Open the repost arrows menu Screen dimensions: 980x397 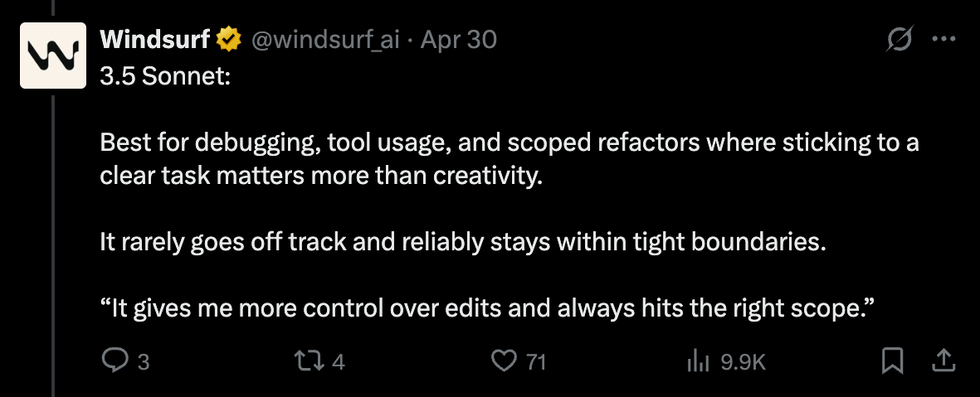(x=309, y=361)
